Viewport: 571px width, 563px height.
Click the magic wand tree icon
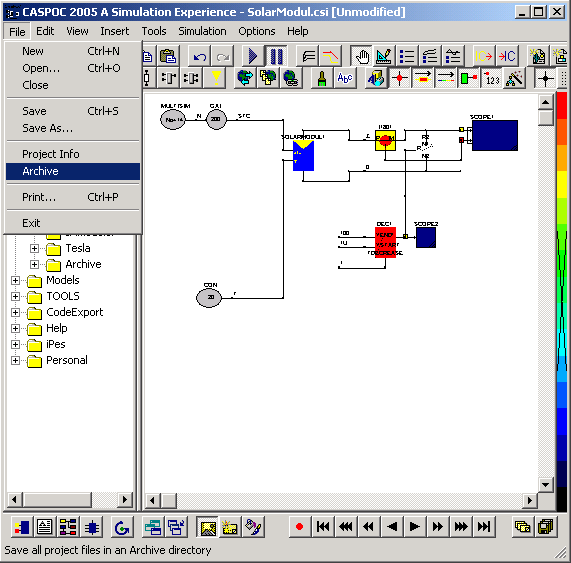(x=514, y=78)
